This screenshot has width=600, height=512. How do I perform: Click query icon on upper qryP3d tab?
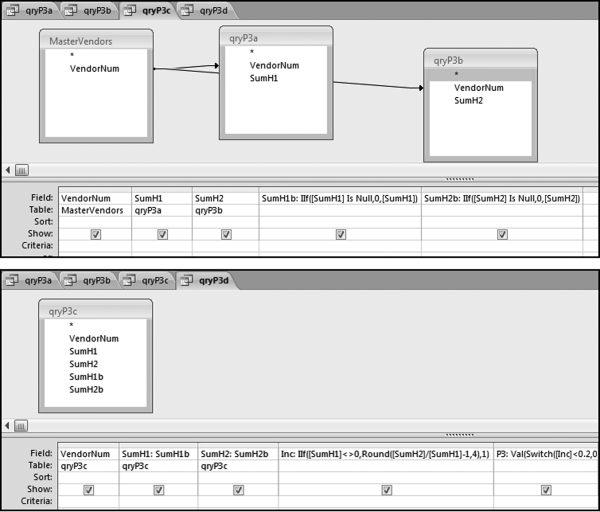[187, 10]
